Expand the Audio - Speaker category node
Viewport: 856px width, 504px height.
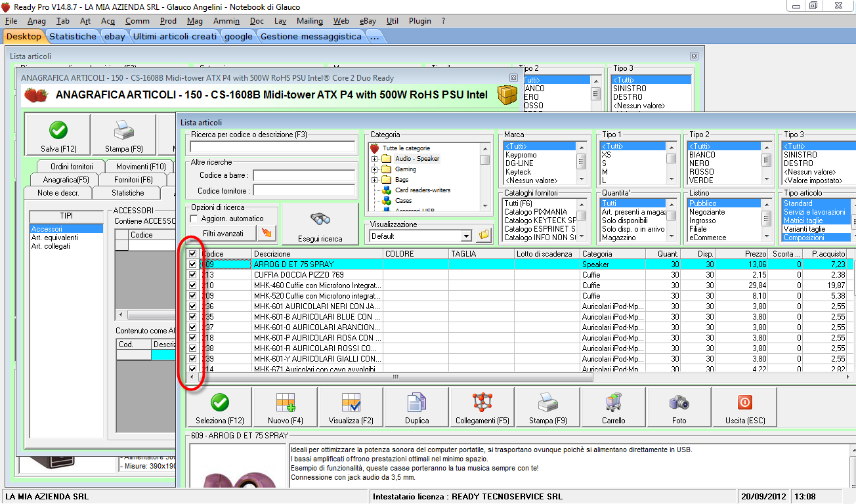375,159
